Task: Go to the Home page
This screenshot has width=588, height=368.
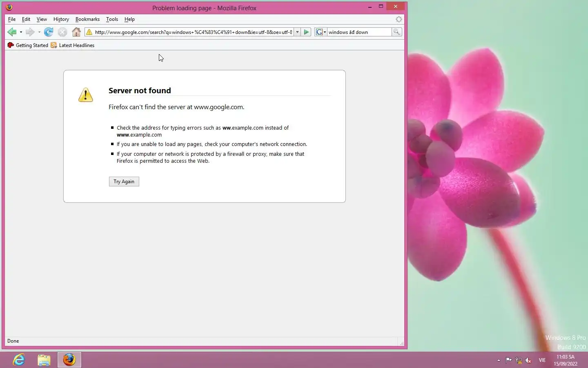Action: tap(76, 32)
